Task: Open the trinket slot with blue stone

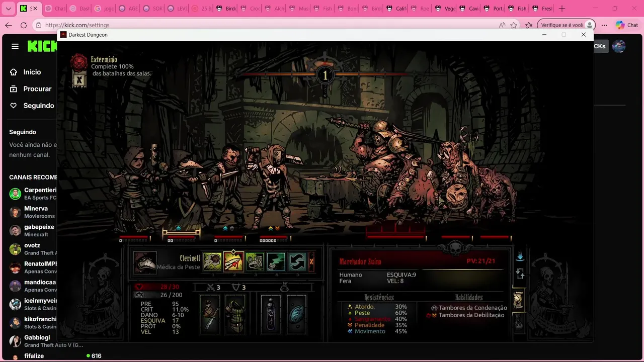Action: (296, 314)
